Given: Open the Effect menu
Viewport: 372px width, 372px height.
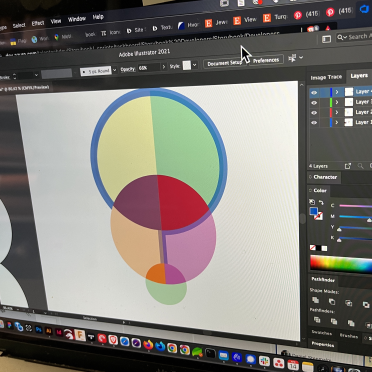Looking at the screenshot, I should pos(38,23).
